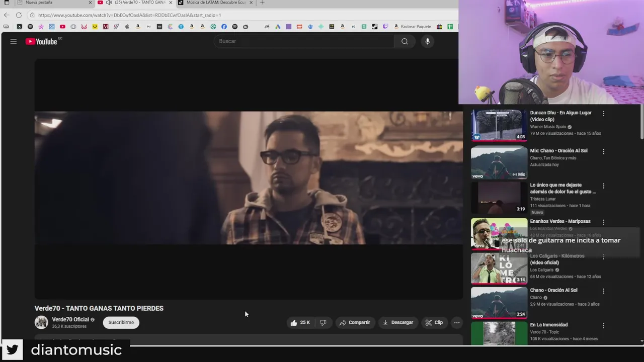This screenshot has width=644, height=362.
Task: Open title Duncan Dhu - En Algun Lugar
Action: point(560,116)
